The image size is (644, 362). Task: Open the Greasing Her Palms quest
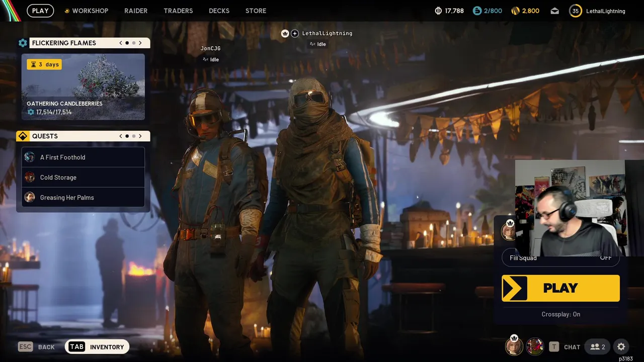pyautogui.click(x=83, y=198)
